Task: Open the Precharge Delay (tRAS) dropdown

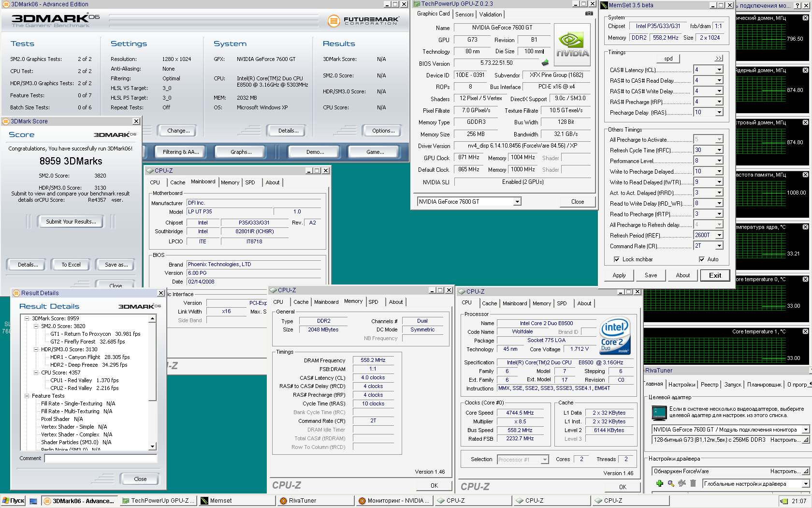Action: [719, 112]
